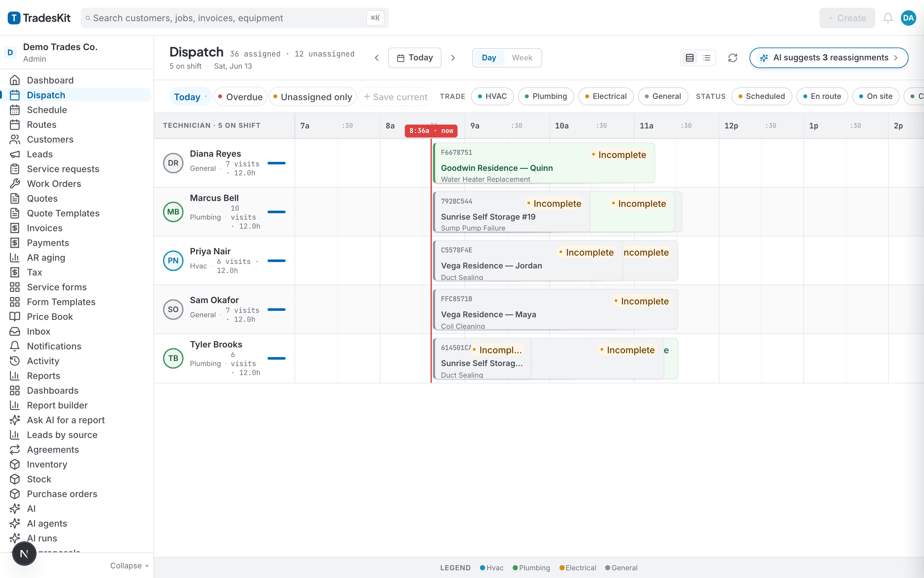
Task: Click the 8:36a now time marker
Action: [x=431, y=131]
